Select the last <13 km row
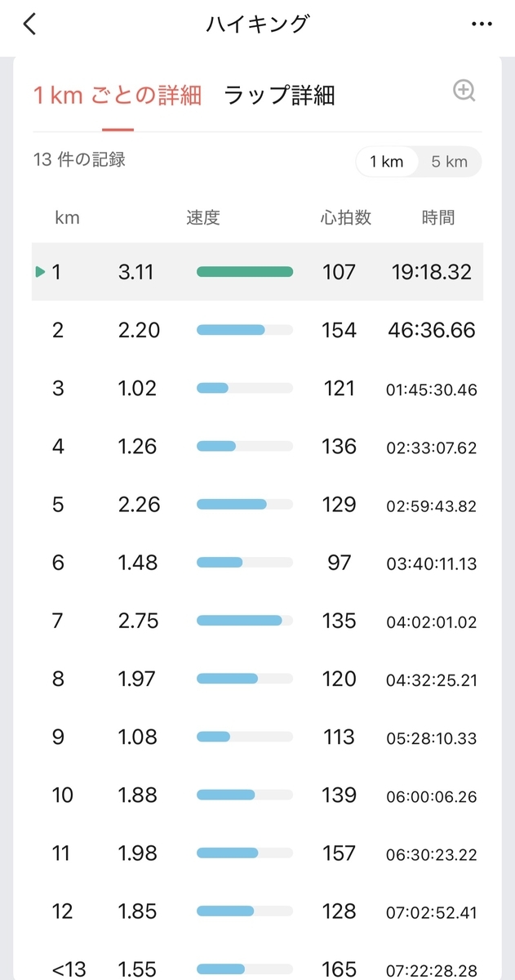This screenshot has width=515, height=980. (x=257, y=969)
